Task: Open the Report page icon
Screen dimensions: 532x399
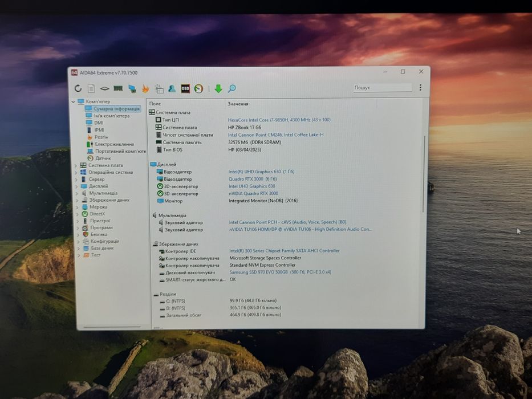Action: 91,88
